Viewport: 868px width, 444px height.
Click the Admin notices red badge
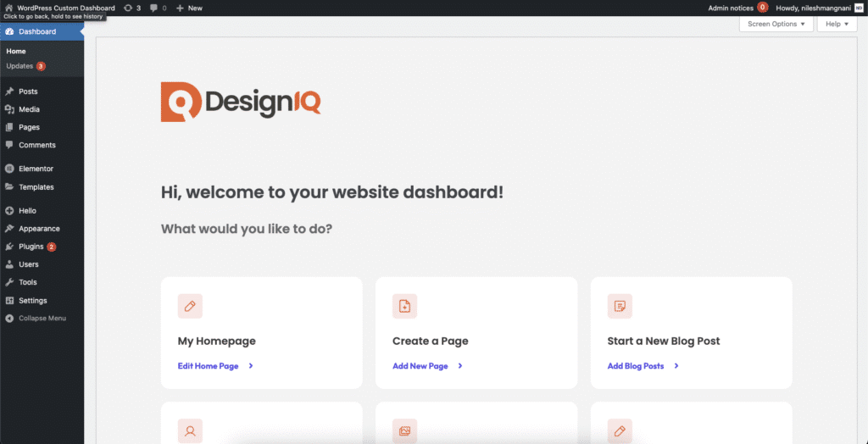tap(763, 8)
